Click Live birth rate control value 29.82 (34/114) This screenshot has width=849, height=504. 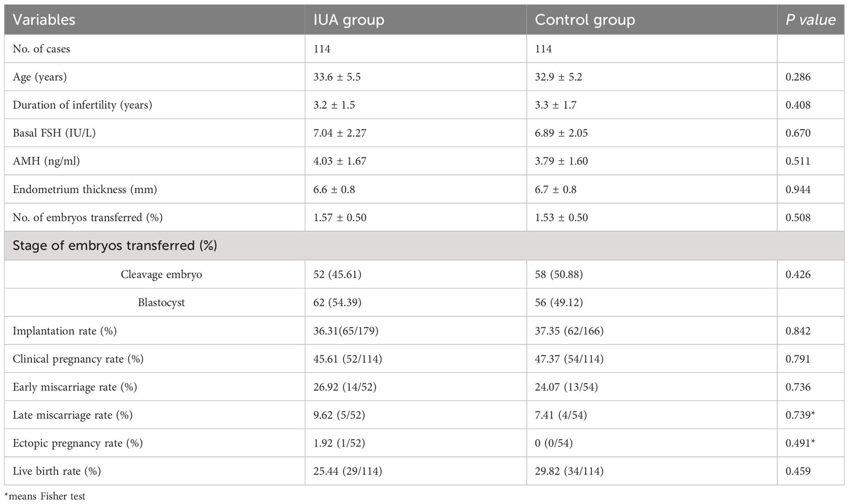(x=569, y=471)
